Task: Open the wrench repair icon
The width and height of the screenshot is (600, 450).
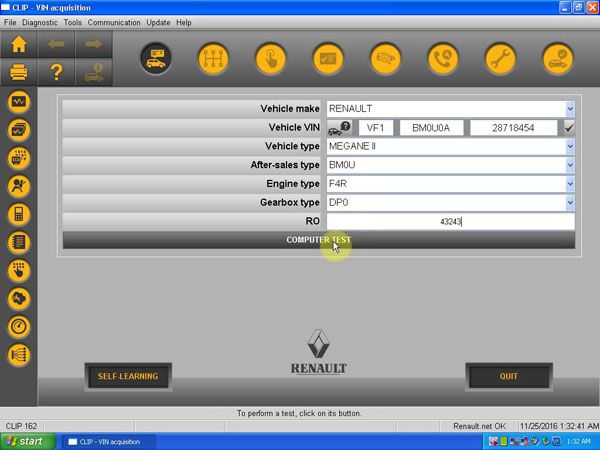Action: coord(500,59)
